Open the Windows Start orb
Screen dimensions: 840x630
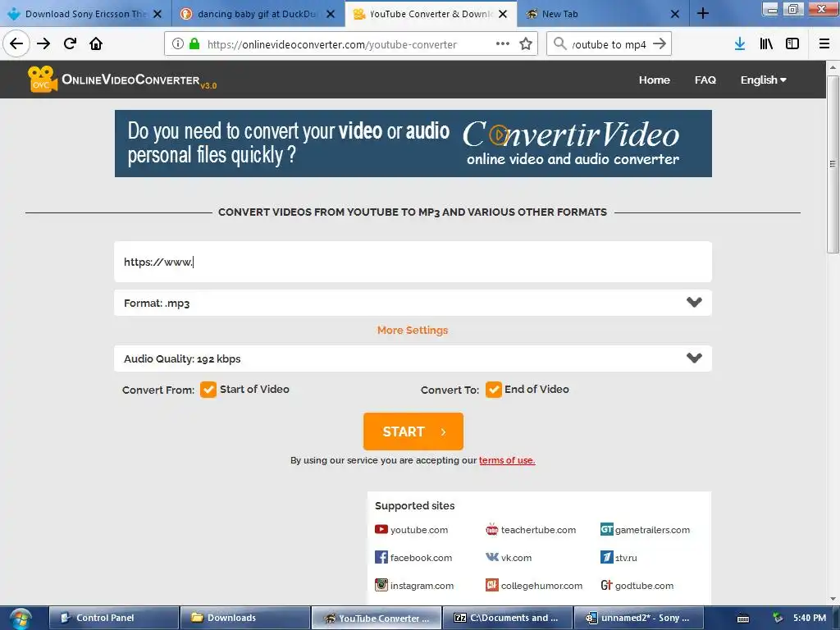[21, 619]
